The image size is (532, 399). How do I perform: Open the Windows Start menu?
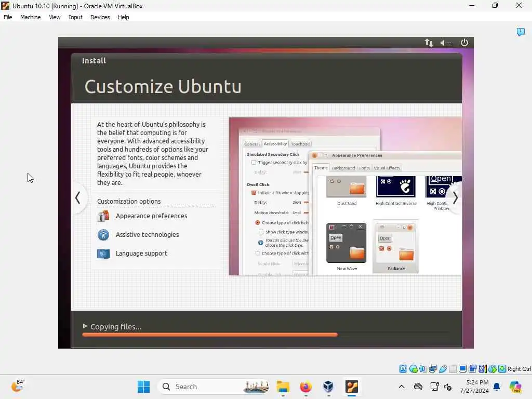pyautogui.click(x=143, y=387)
